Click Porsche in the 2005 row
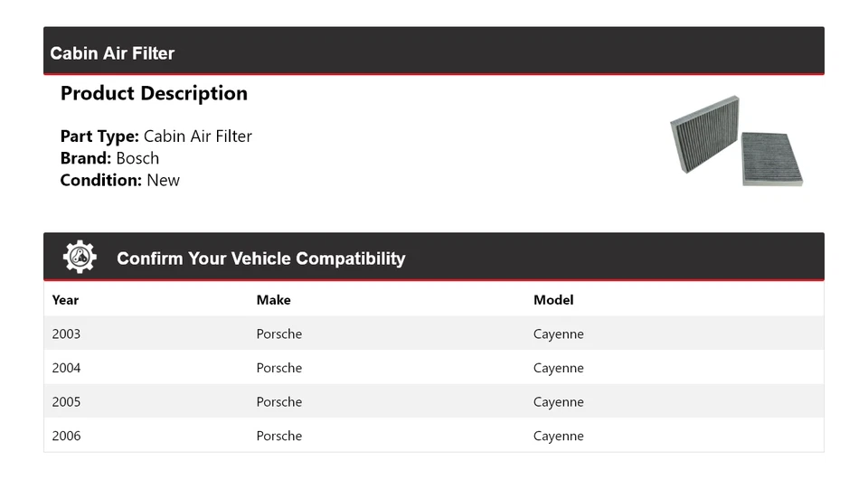 coord(278,402)
